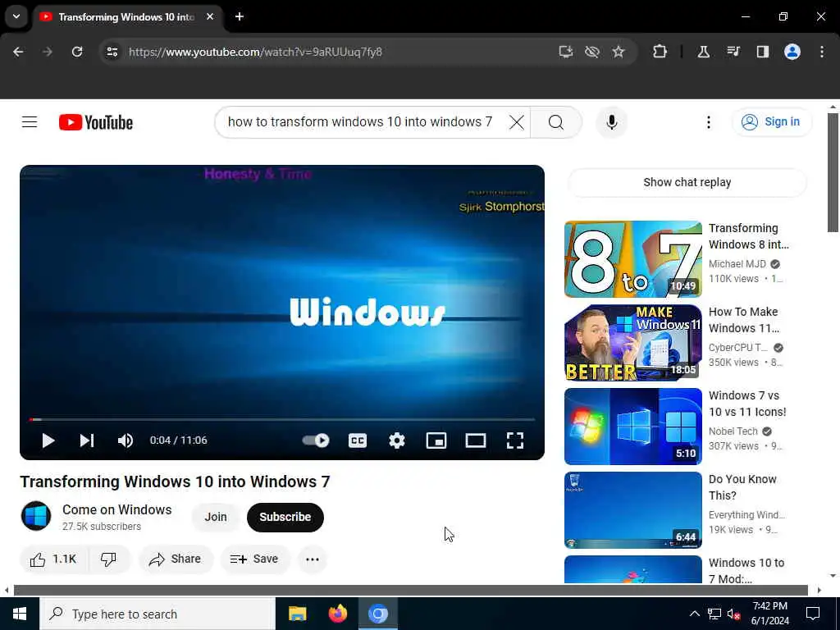Join the Come on Windows channel
This screenshot has height=630, width=840.
[x=216, y=517]
